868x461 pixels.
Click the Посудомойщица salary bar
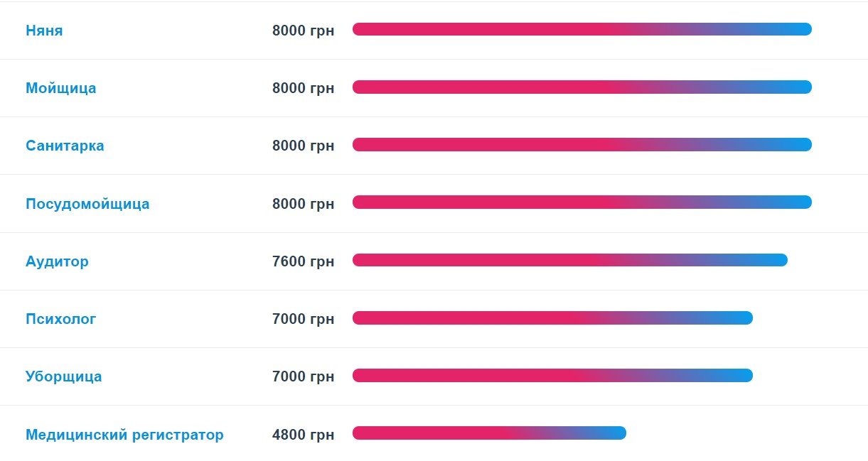pyautogui.click(x=582, y=202)
